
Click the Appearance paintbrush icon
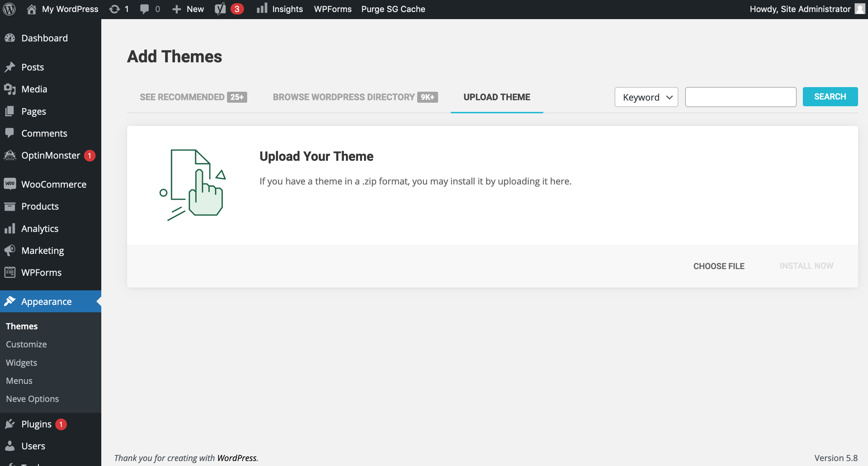click(x=10, y=301)
